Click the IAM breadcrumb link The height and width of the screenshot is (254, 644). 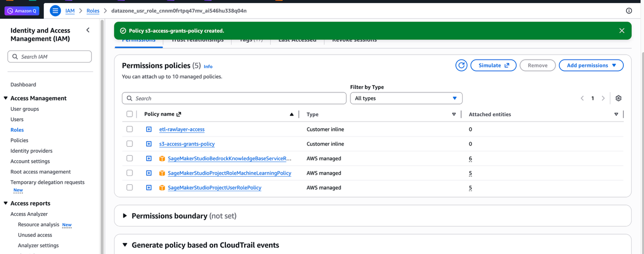tap(70, 11)
